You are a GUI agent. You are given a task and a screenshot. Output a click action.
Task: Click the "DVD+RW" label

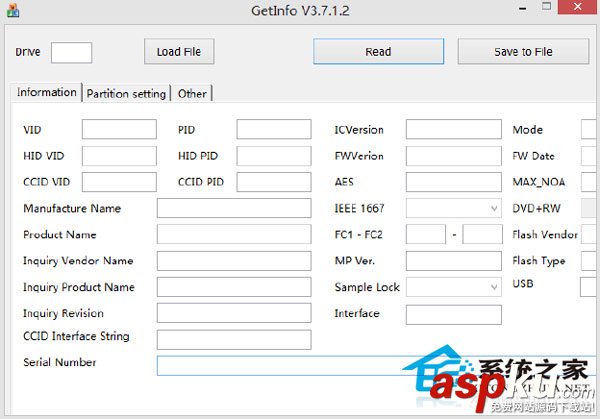point(536,208)
